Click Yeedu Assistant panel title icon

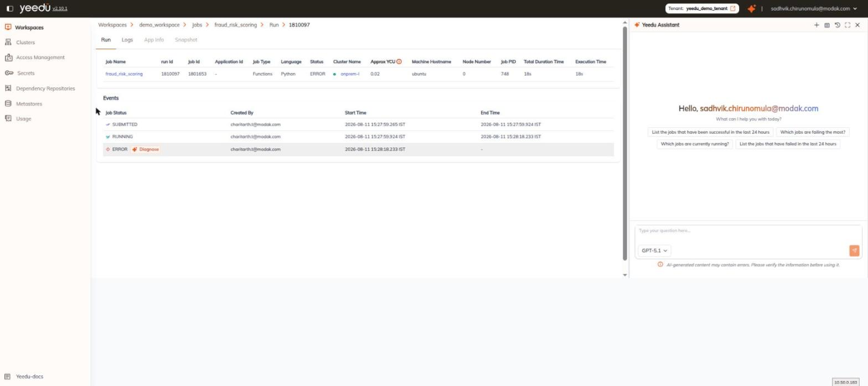(637, 25)
